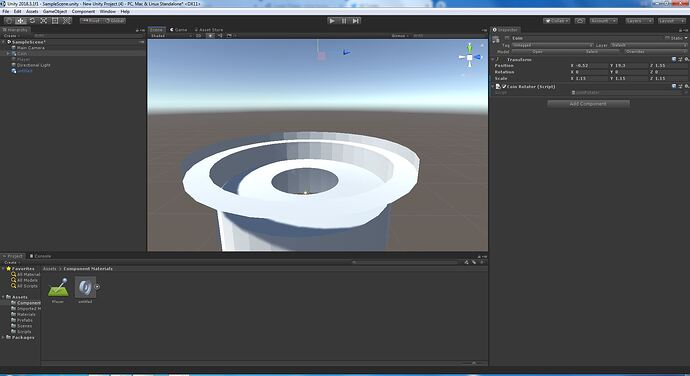Open the GameObject menu
Screen dimensions: 690x376
click(55, 11)
